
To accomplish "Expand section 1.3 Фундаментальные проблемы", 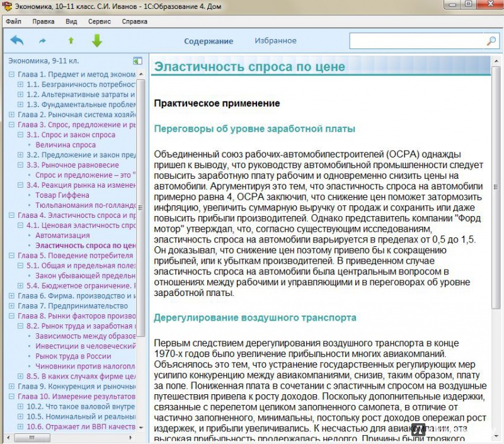I will click(20, 105).
